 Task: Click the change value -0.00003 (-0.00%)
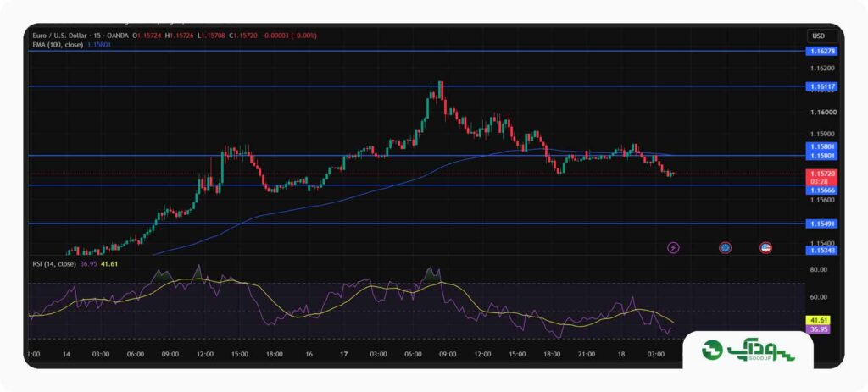pos(287,36)
